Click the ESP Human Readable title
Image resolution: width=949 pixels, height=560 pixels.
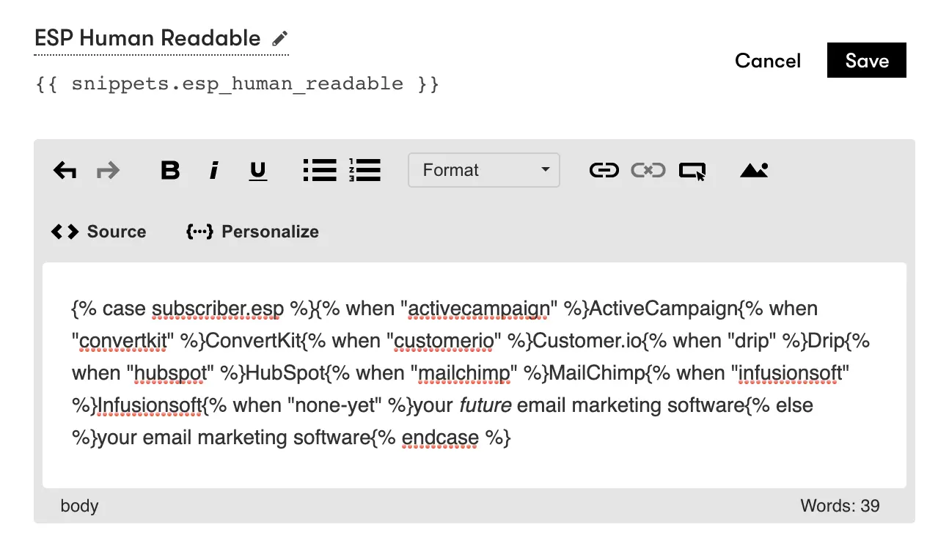[x=147, y=38]
